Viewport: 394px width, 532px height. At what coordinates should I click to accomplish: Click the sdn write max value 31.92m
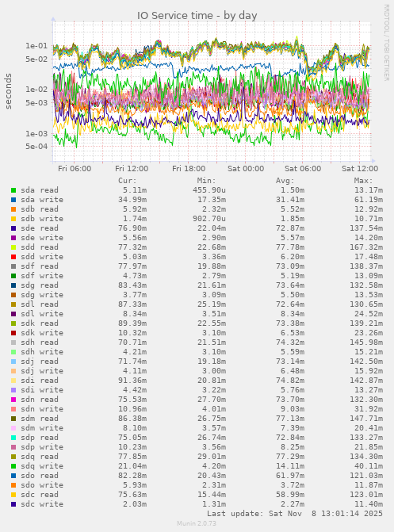point(369,409)
